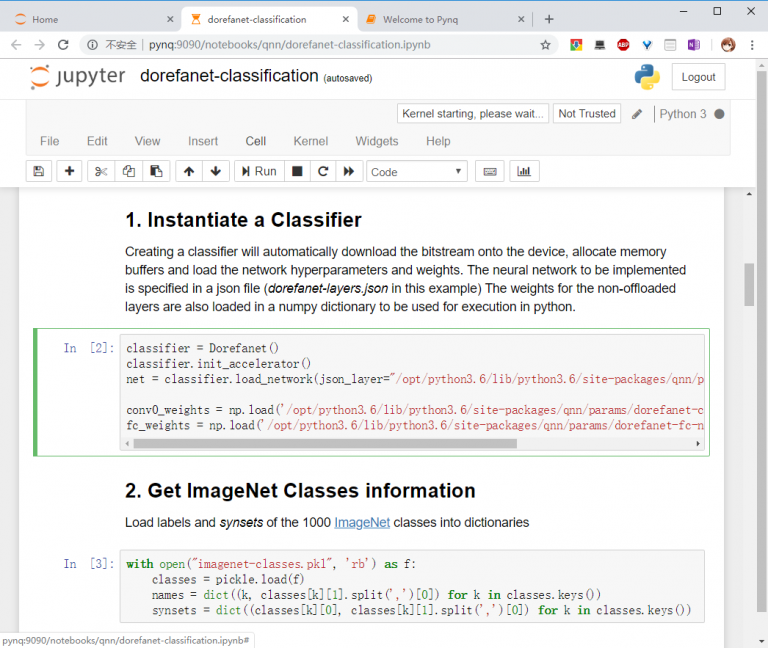This screenshot has width=768, height=648.
Task: Paste cells below using the clipboard icon
Action: coord(155,171)
